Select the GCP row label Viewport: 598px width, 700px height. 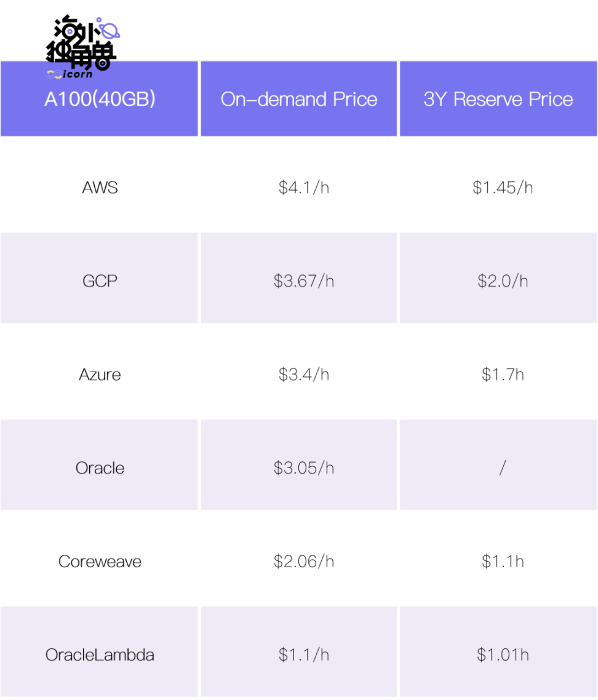pyautogui.click(x=100, y=281)
